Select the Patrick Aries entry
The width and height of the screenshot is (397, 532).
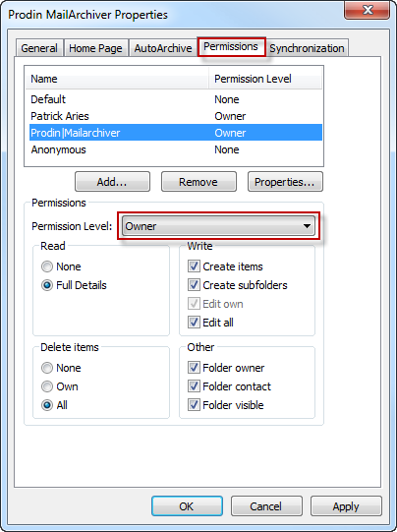(176, 116)
